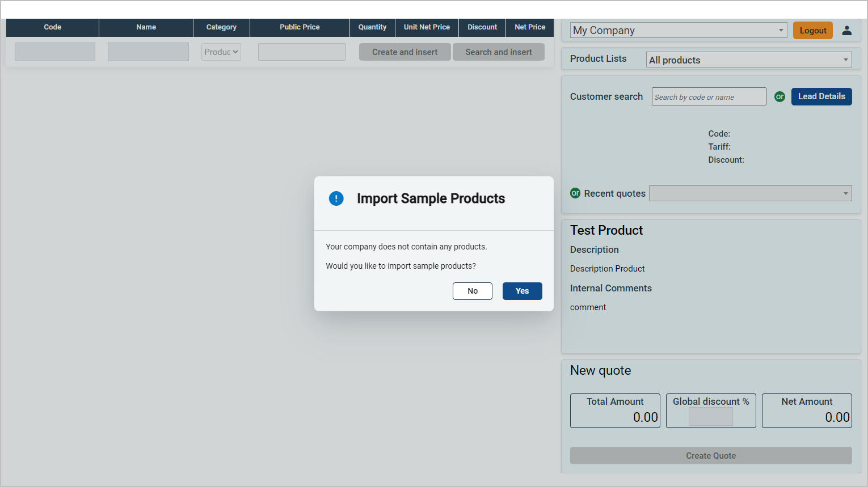Click the Public Price input field
This screenshot has height=487, width=868.
pyautogui.click(x=302, y=52)
